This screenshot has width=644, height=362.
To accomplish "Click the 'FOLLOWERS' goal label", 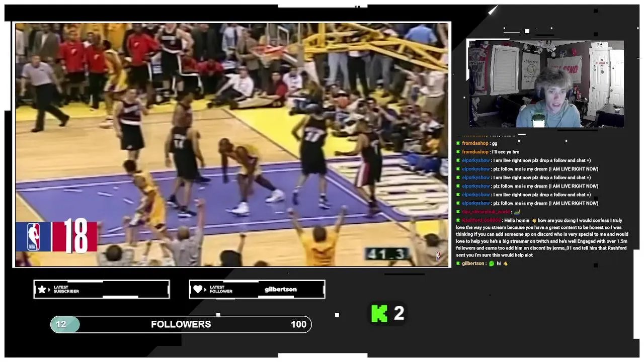I will pos(181,324).
